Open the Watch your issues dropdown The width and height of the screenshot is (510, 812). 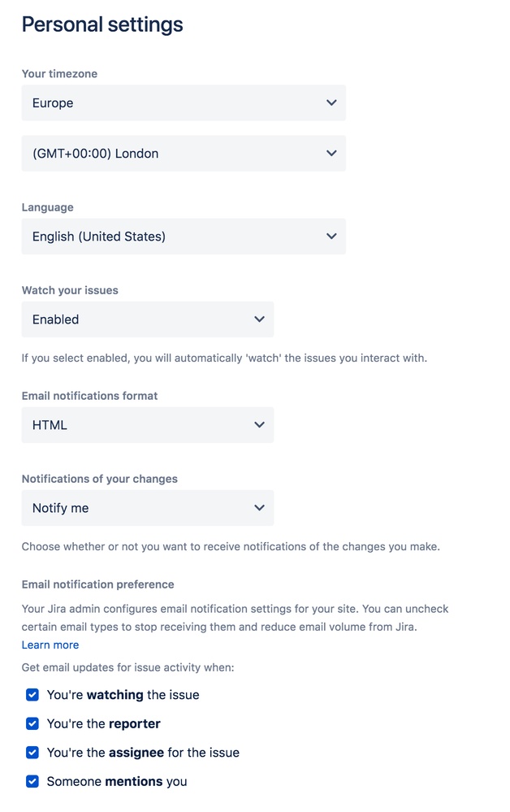[147, 319]
